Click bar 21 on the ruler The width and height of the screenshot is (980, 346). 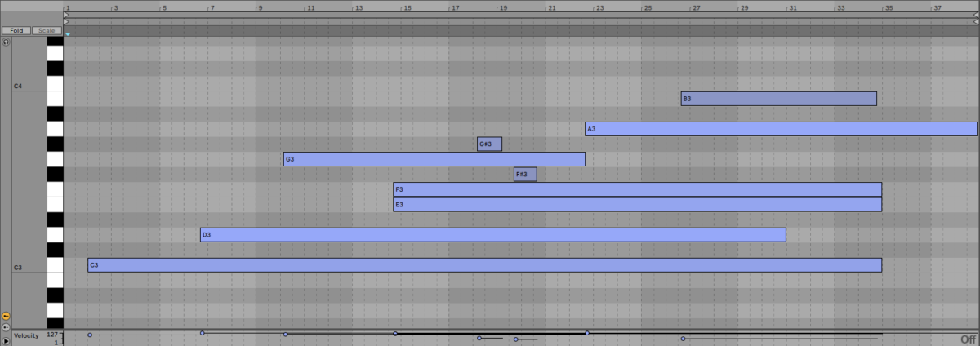(553, 7)
